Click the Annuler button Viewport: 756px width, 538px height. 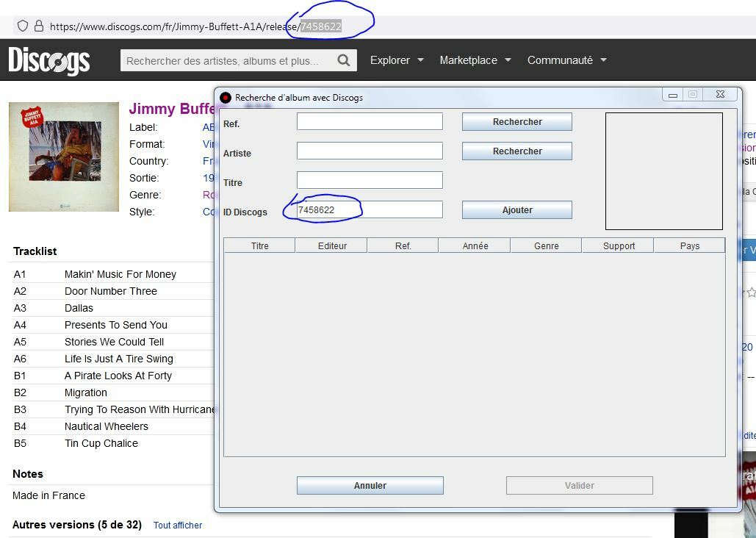tap(370, 485)
